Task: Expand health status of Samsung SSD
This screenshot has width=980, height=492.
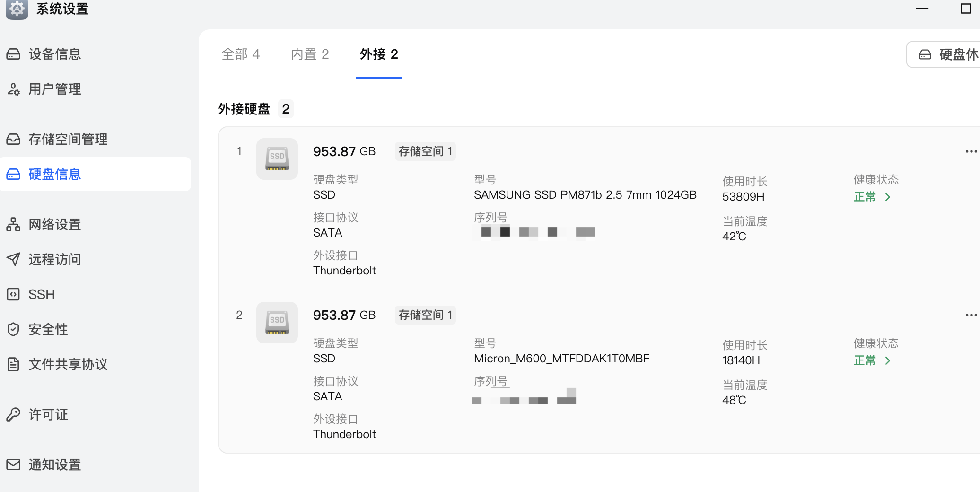Action: [872, 197]
